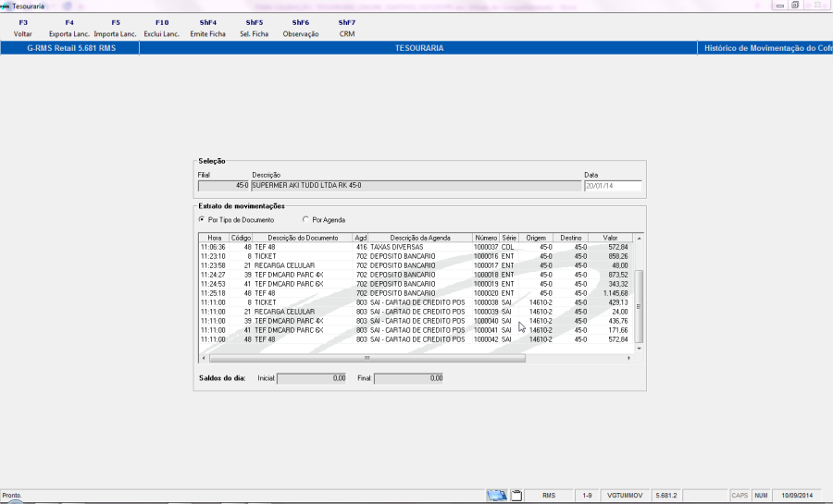Click the horizontal scroll left arrow
The width and height of the screenshot is (833, 504).
(204, 358)
